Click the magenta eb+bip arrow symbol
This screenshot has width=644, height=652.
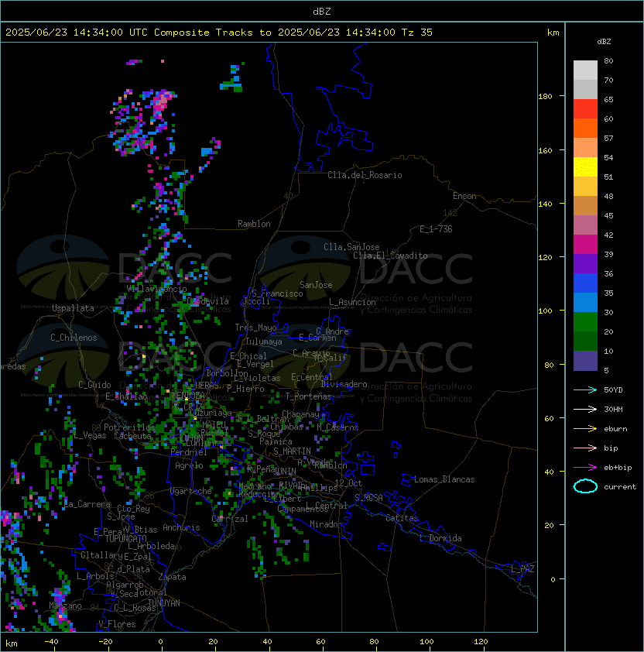point(585,468)
